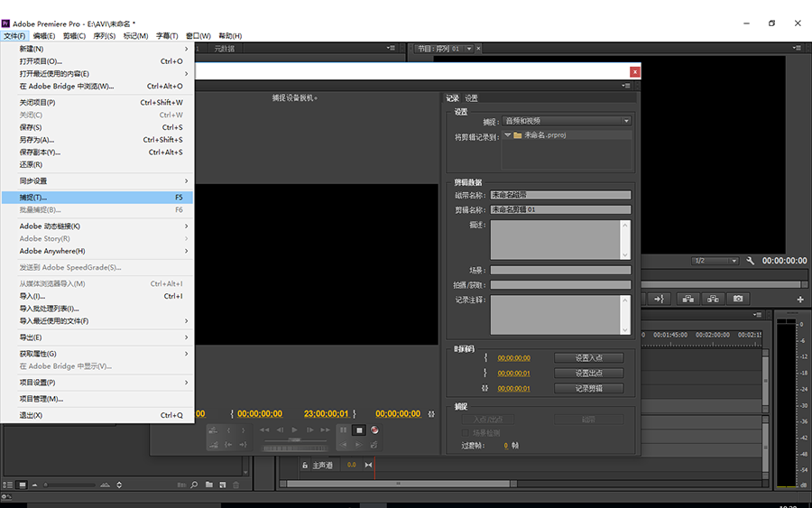Viewport: 812px width, 508px height.
Task: Click the stop button in capture window
Action: (x=359, y=430)
